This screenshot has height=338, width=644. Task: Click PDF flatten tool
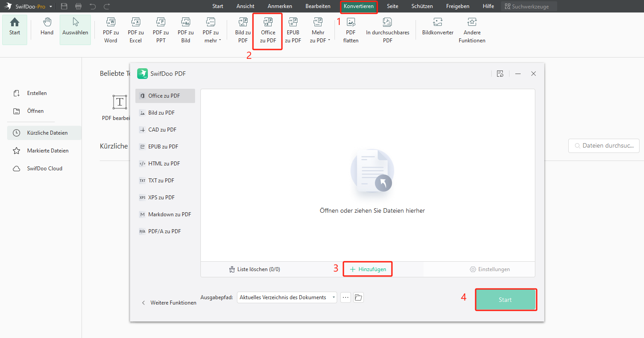[x=351, y=30]
